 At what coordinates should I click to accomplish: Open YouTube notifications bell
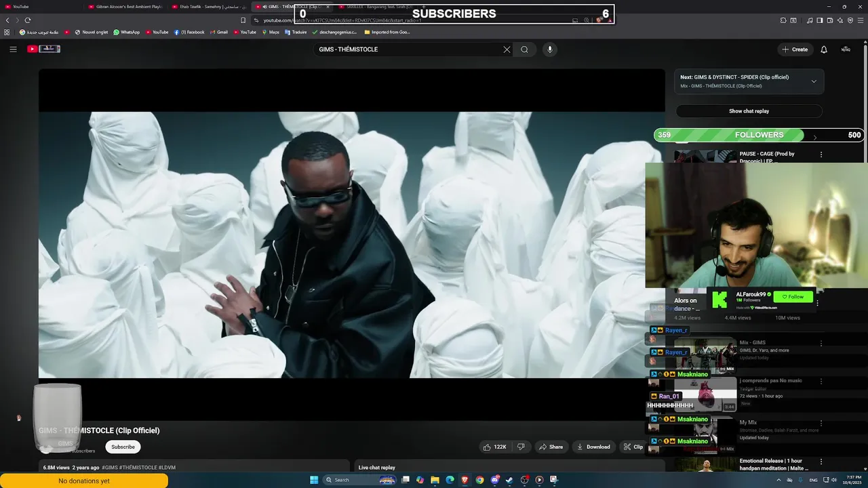pos(824,49)
